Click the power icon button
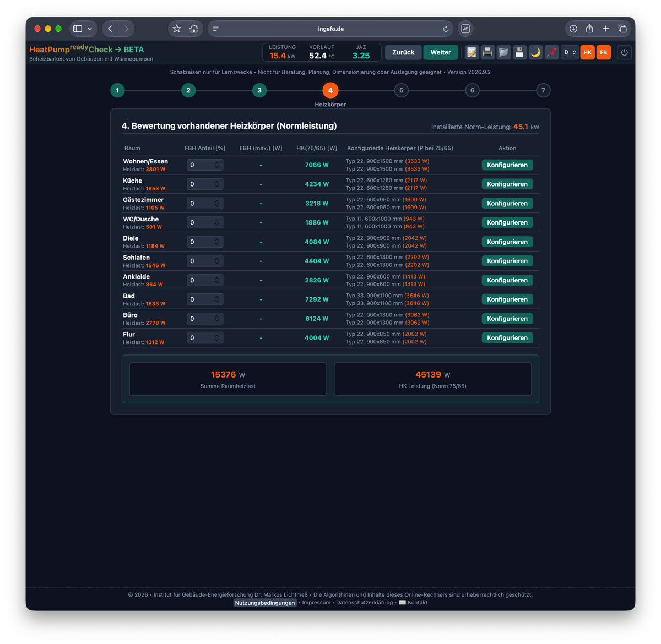 click(x=624, y=52)
